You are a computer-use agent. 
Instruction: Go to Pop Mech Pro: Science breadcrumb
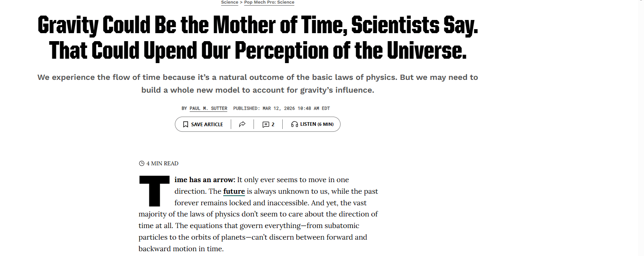pos(269,2)
